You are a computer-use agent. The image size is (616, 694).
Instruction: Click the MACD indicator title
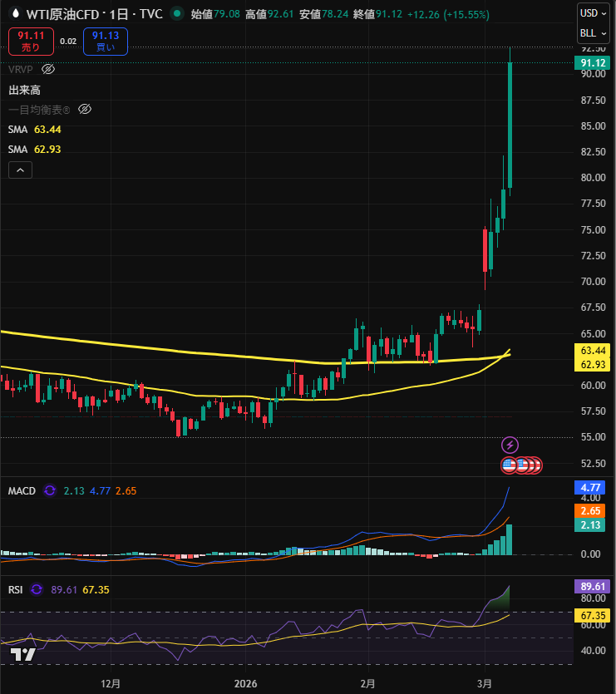(x=22, y=491)
